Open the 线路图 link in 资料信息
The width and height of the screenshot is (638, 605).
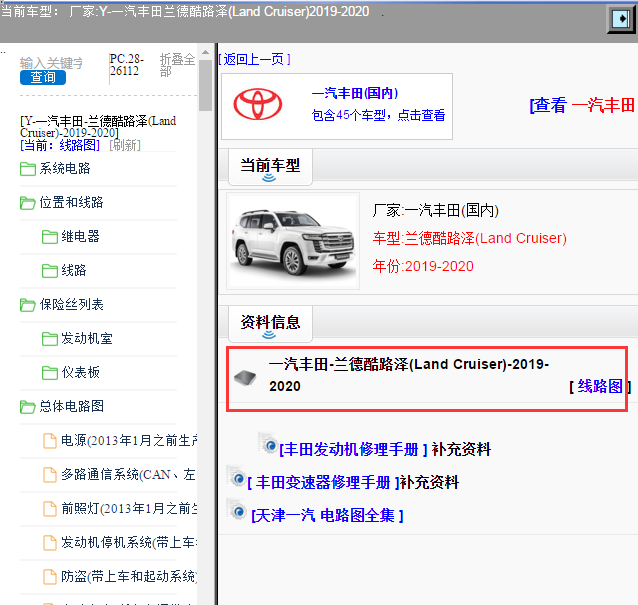[x=600, y=386]
